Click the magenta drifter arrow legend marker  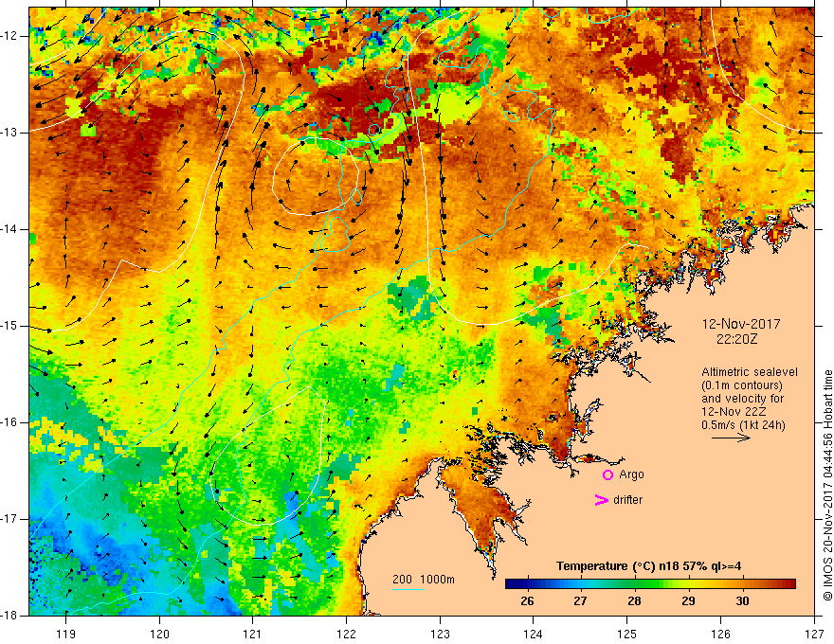click(602, 500)
